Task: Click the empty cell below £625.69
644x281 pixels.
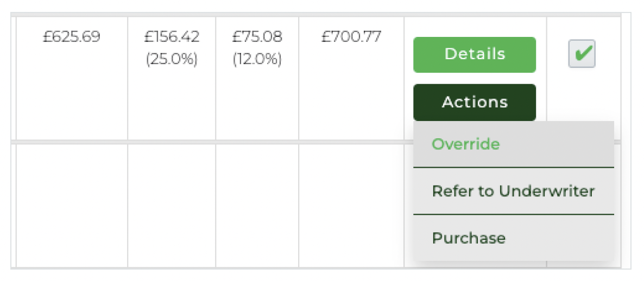Action: [72, 205]
